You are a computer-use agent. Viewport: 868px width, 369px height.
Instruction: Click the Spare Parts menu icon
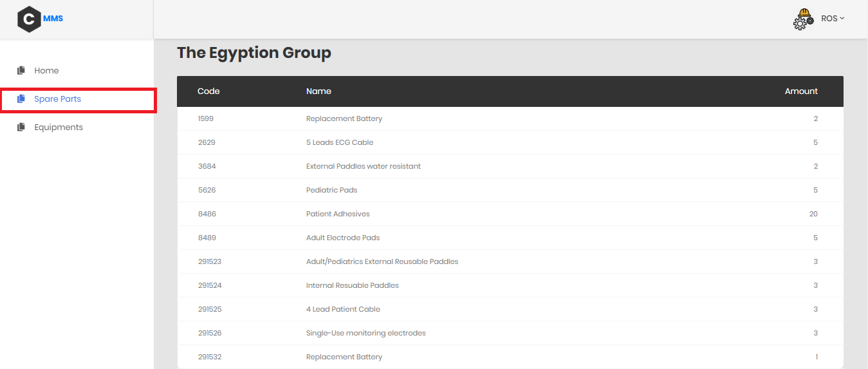click(x=21, y=99)
